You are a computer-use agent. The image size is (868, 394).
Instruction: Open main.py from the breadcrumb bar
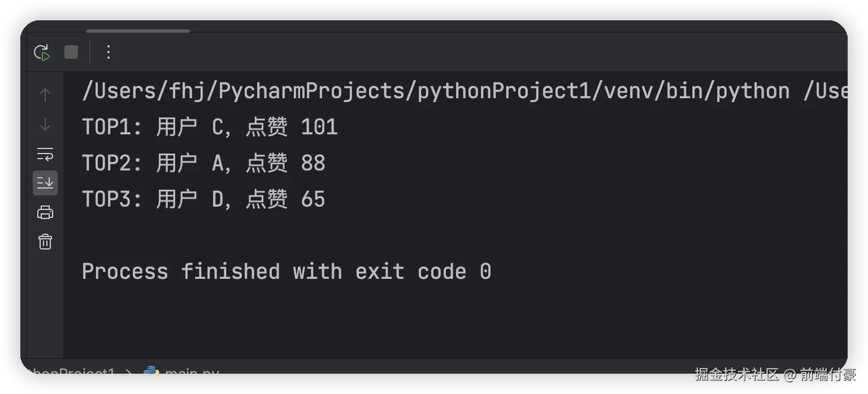(191, 373)
